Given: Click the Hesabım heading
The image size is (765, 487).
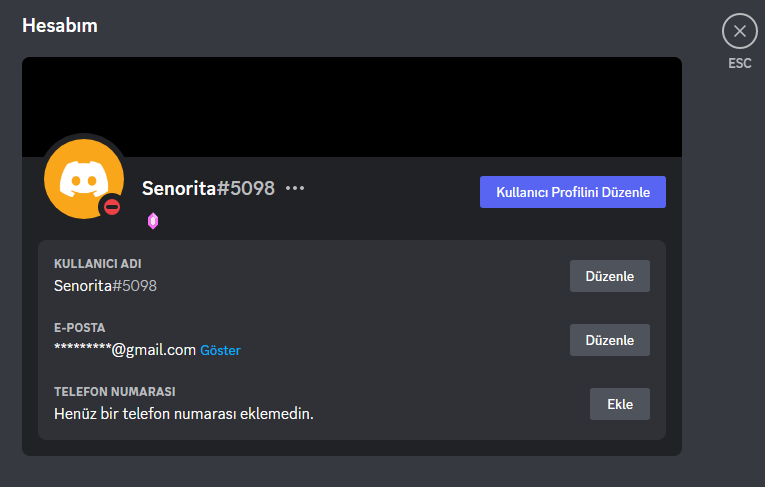Looking at the screenshot, I should coord(60,25).
